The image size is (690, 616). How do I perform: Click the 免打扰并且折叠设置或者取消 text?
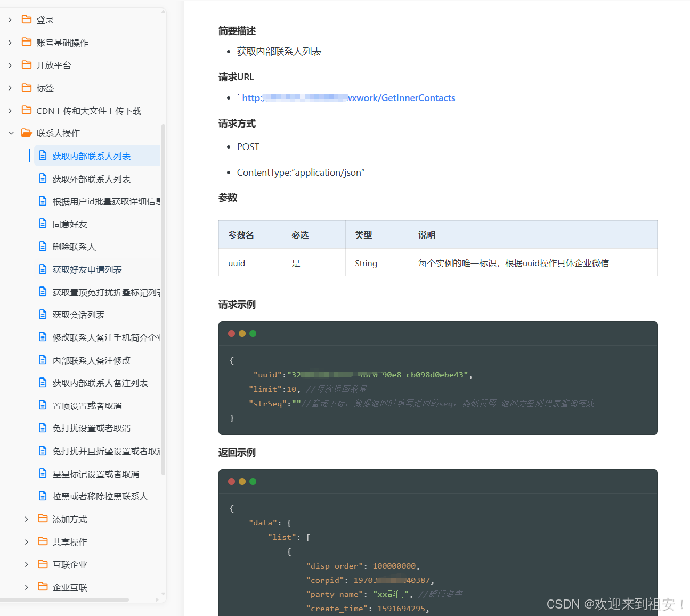point(107,451)
